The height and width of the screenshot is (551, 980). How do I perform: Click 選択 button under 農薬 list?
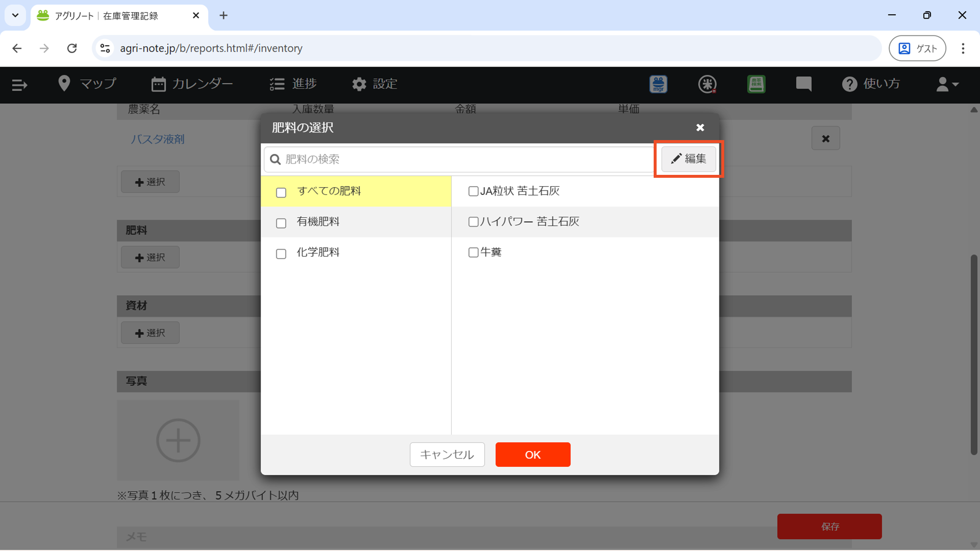coord(150,182)
